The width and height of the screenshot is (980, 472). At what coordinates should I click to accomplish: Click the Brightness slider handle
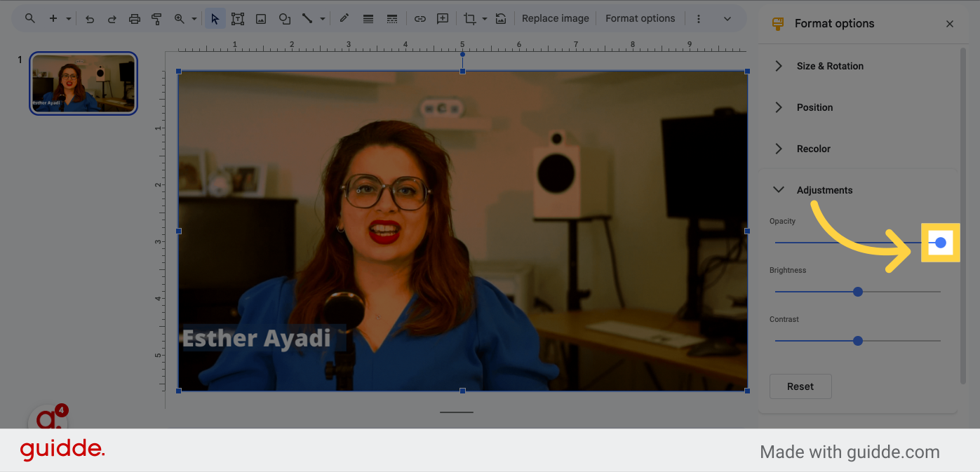click(858, 292)
